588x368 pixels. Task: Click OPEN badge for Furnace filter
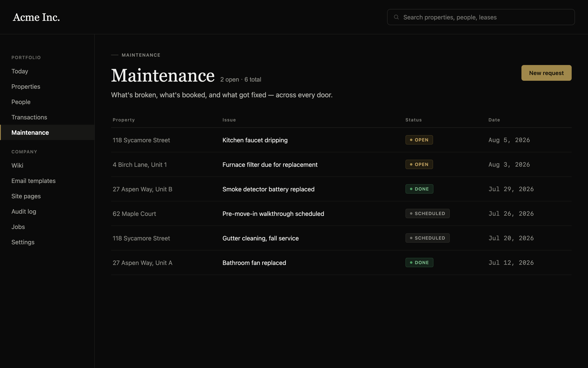pos(419,165)
